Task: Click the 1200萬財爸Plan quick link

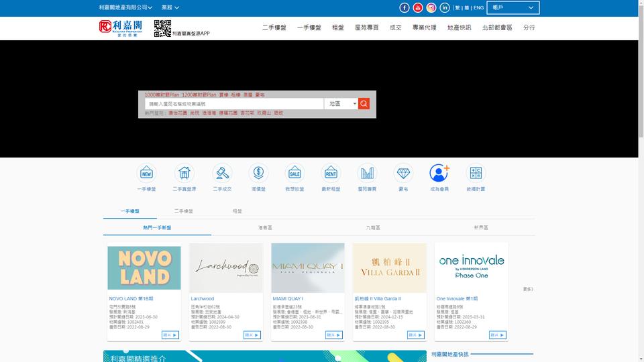Action: [199, 95]
